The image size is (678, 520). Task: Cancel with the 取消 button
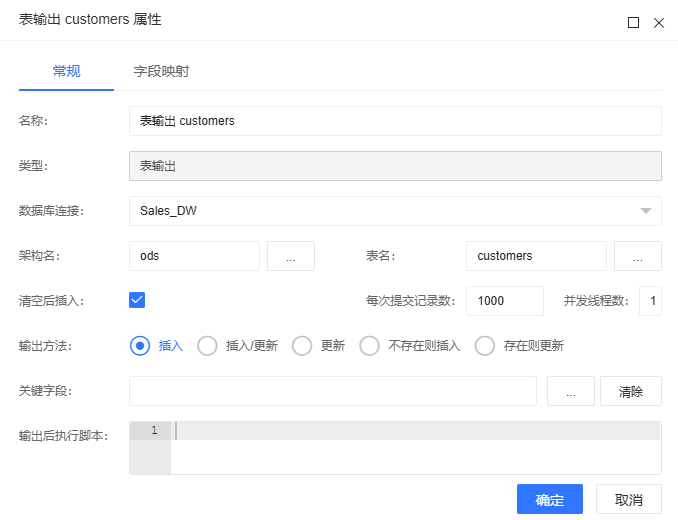(x=629, y=499)
